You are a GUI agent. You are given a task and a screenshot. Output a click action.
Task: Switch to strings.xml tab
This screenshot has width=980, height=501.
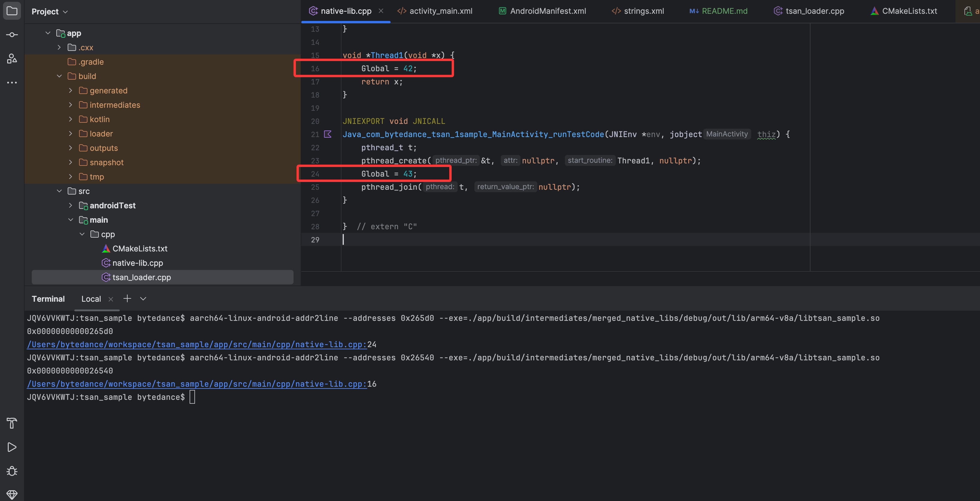pos(638,11)
